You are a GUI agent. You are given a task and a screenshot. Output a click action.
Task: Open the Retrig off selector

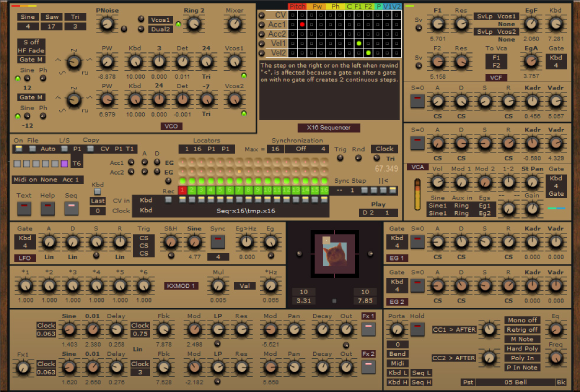[522, 330]
